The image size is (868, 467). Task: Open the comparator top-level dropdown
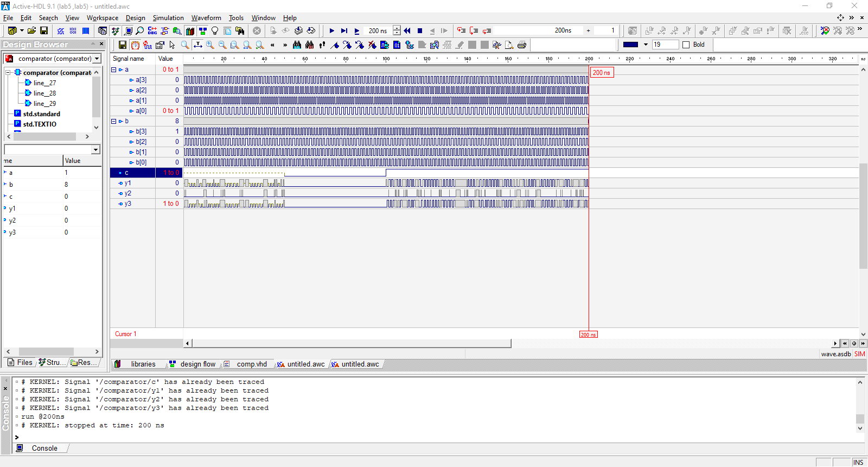coord(97,59)
